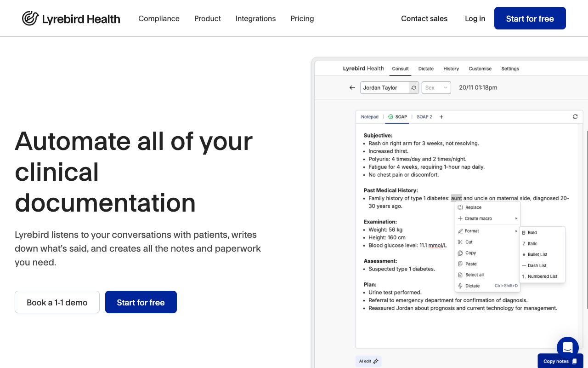
Task: Click the highlighted word "aunt"
Action: pos(456,198)
